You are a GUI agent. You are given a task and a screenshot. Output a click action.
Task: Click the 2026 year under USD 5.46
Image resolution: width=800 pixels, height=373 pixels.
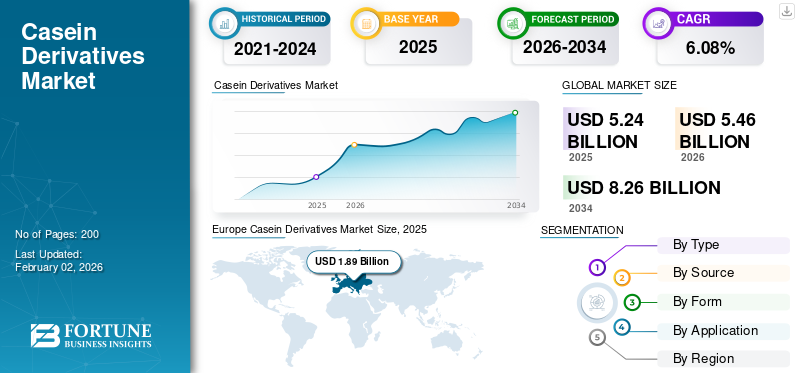[692, 157]
